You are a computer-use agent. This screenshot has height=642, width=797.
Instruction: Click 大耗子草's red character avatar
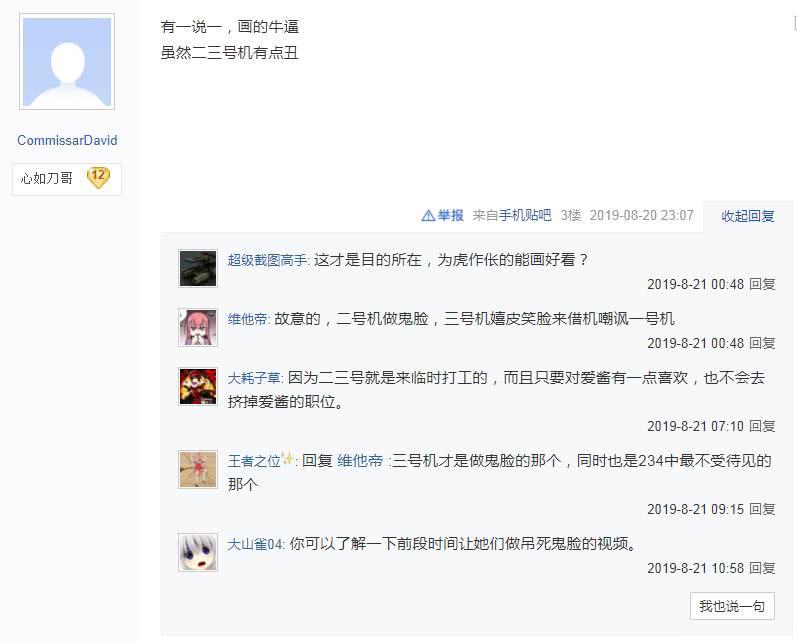(x=198, y=386)
